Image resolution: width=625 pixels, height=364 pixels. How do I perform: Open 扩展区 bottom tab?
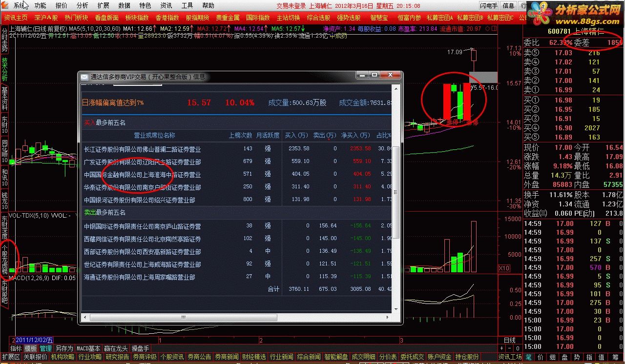tap(11, 357)
